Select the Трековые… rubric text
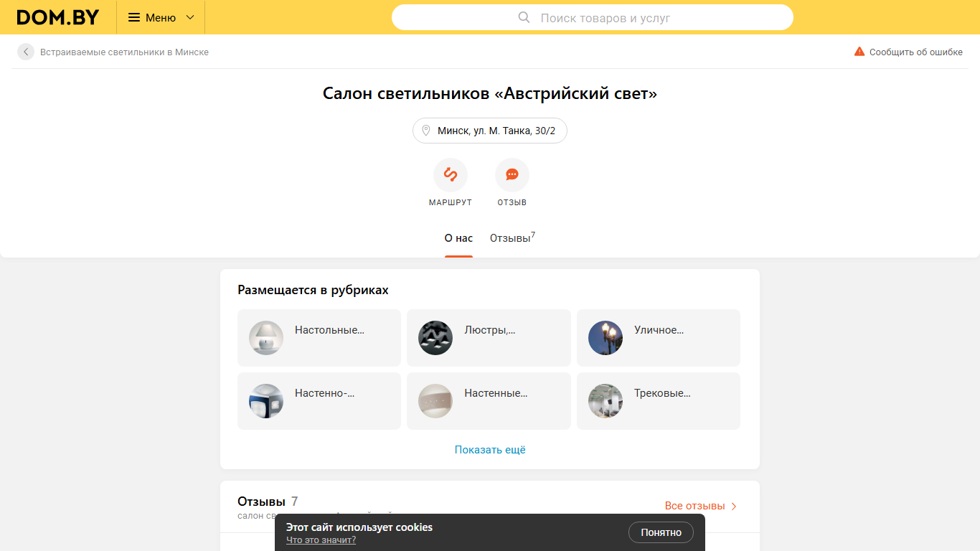Screen dimensions: 980x551 point(662,393)
